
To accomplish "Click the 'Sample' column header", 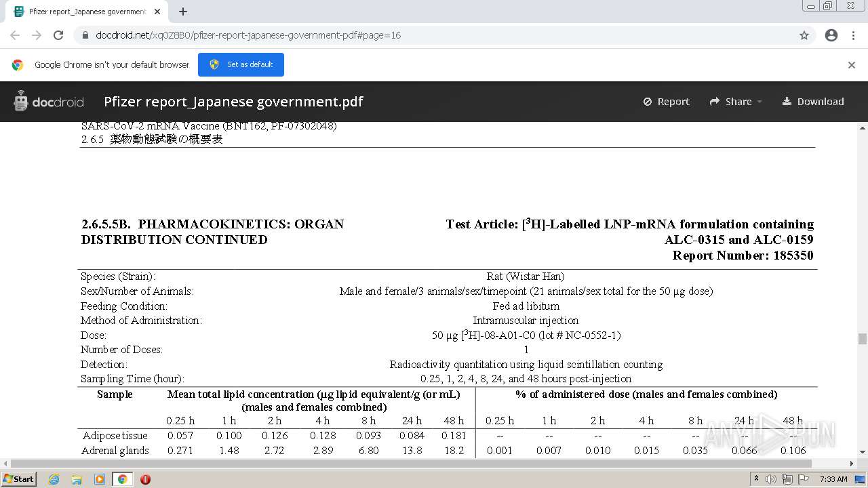I will pyautogui.click(x=115, y=394).
